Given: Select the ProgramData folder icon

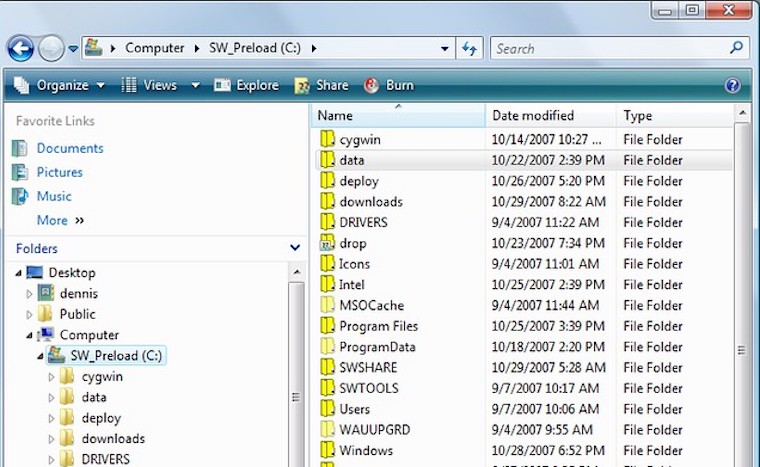Looking at the screenshot, I should (327, 346).
